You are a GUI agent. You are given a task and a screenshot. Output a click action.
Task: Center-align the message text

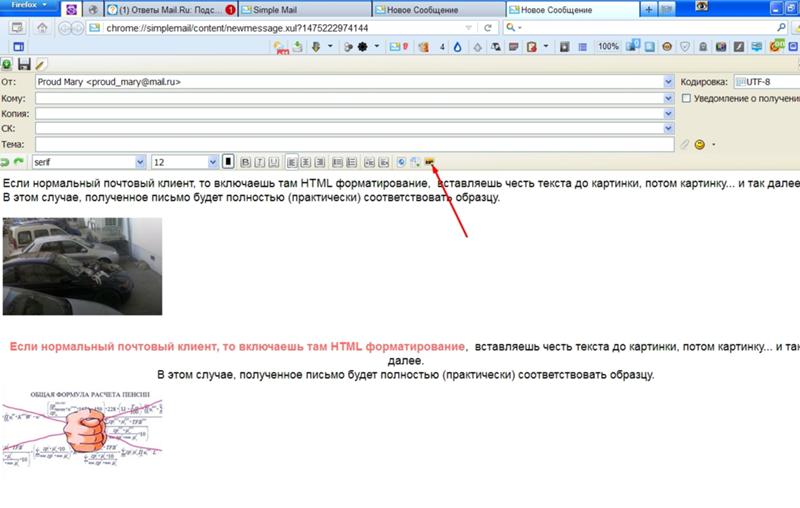point(306,162)
